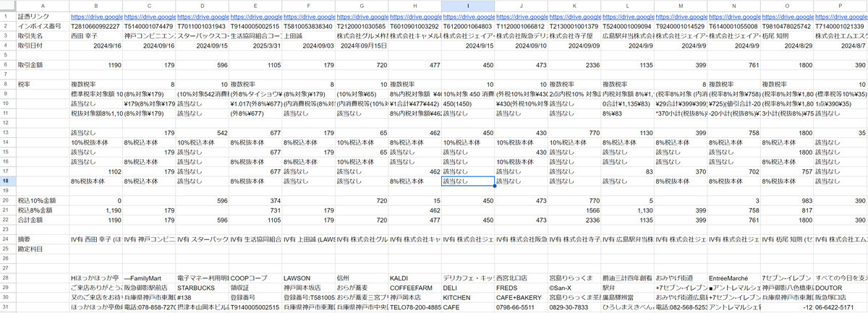Screen dimensions: 868x313
Task: Select column M header
Action: [x=681, y=5]
